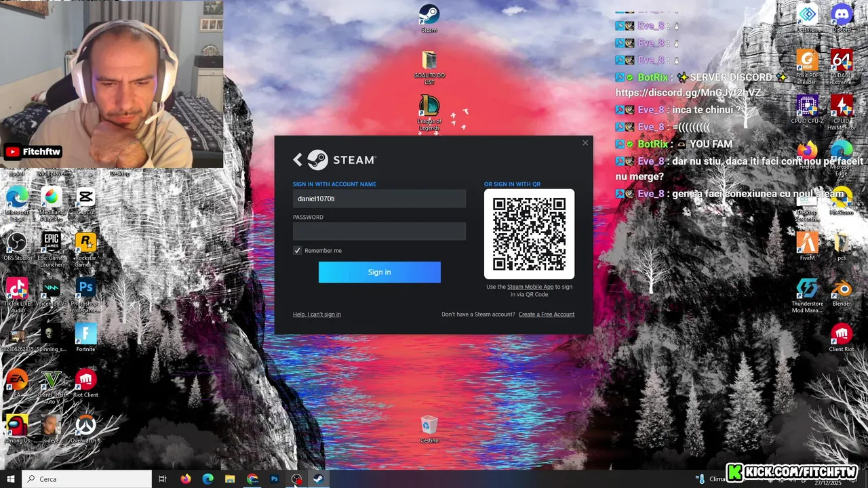868x488 pixels.
Task: Open the FiveM desktop icon
Action: click(807, 246)
